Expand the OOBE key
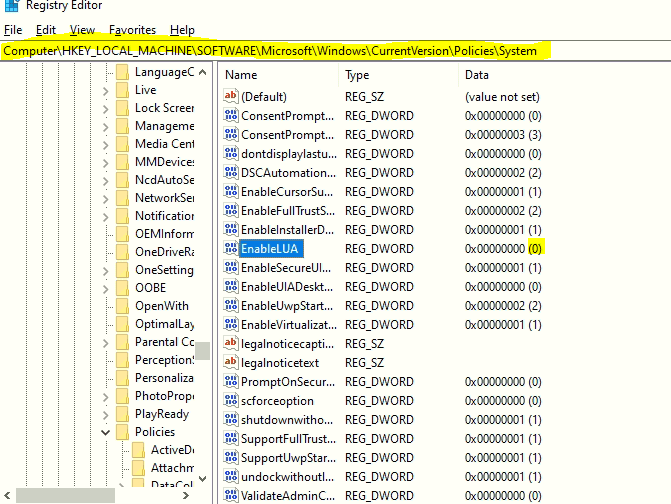This screenshot has height=504, width=671. tap(105, 289)
